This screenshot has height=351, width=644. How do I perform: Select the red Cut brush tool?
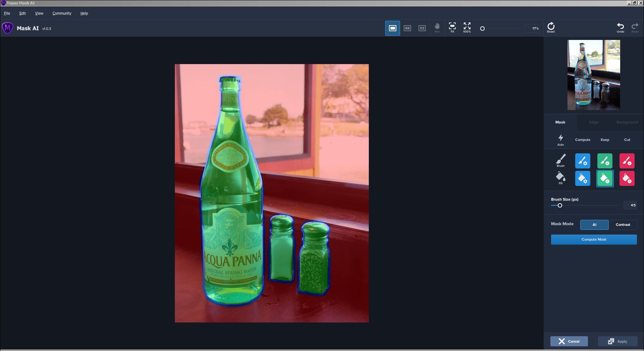click(x=627, y=161)
